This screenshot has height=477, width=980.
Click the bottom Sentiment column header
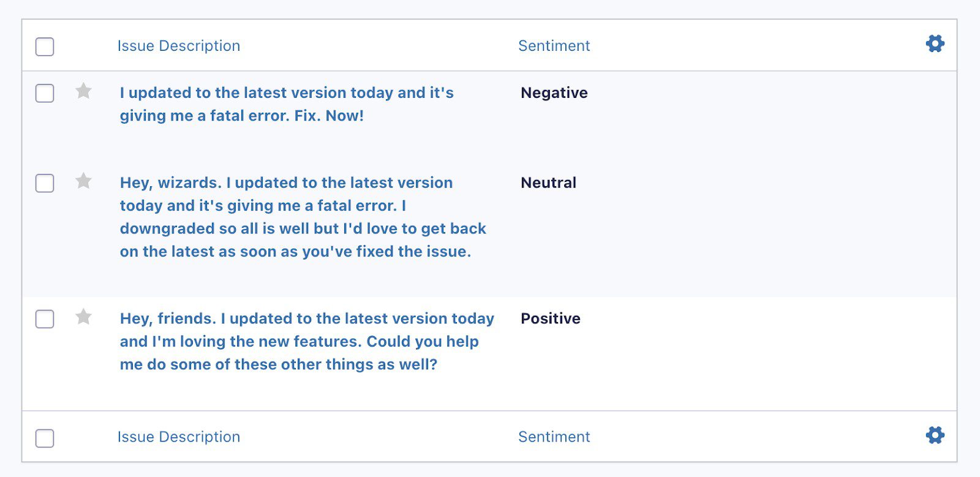click(x=554, y=437)
